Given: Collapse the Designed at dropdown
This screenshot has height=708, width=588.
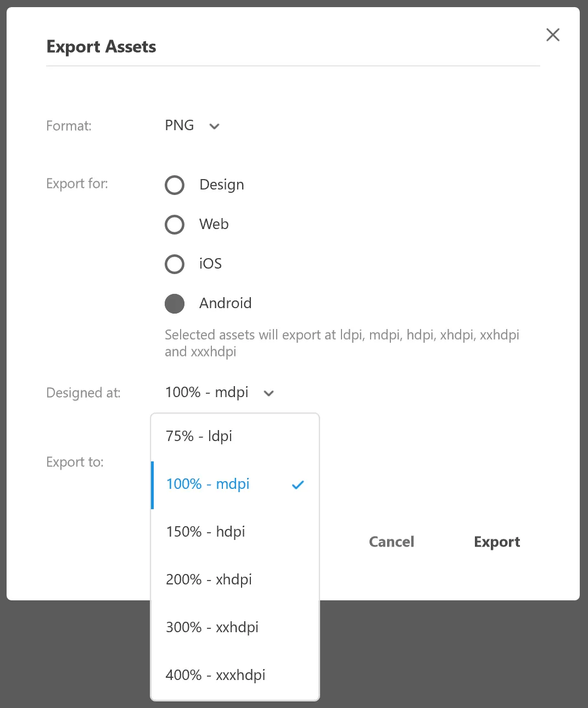Looking at the screenshot, I should [x=207, y=393].
